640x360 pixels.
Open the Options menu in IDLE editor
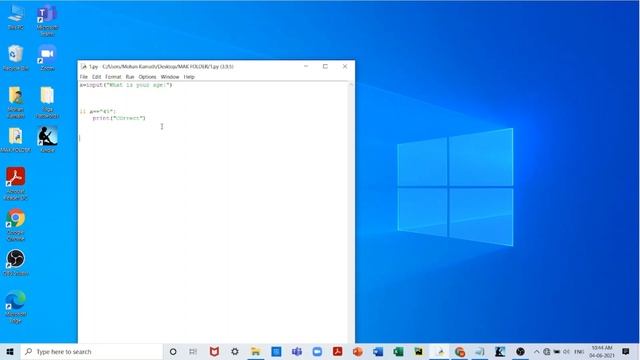click(147, 77)
